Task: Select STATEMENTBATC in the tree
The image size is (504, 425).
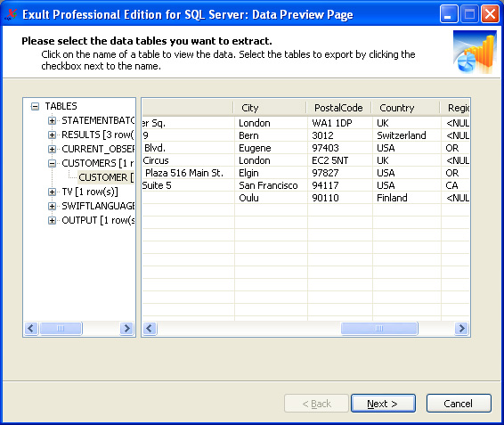Action: point(98,120)
